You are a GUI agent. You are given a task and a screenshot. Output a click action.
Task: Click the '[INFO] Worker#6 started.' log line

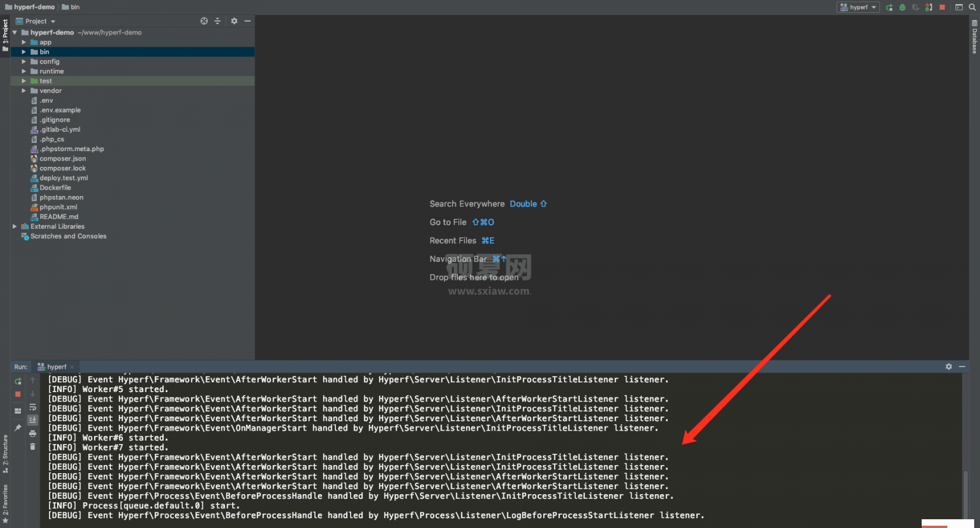(x=108, y=438)
